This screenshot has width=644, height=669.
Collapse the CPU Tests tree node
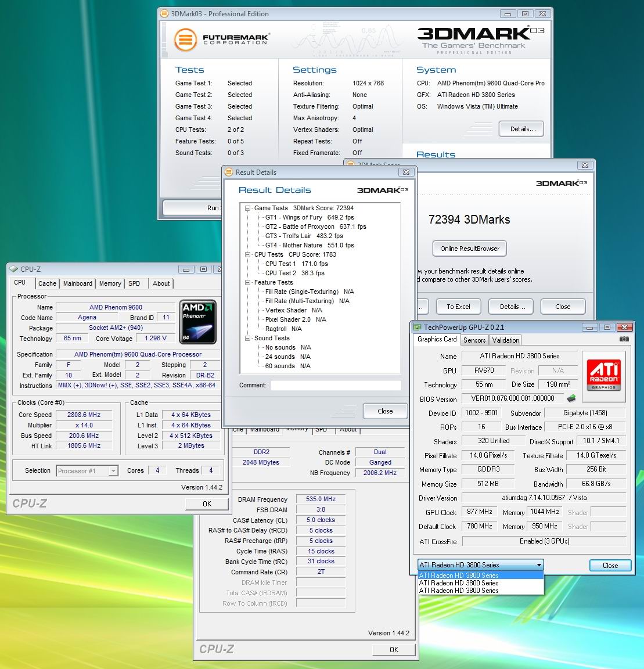tap(247, 255)
